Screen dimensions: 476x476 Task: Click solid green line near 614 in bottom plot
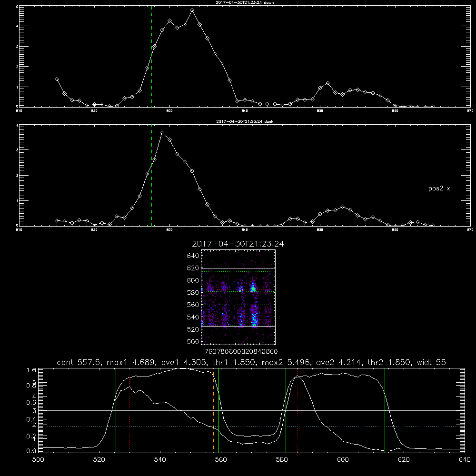385,410
